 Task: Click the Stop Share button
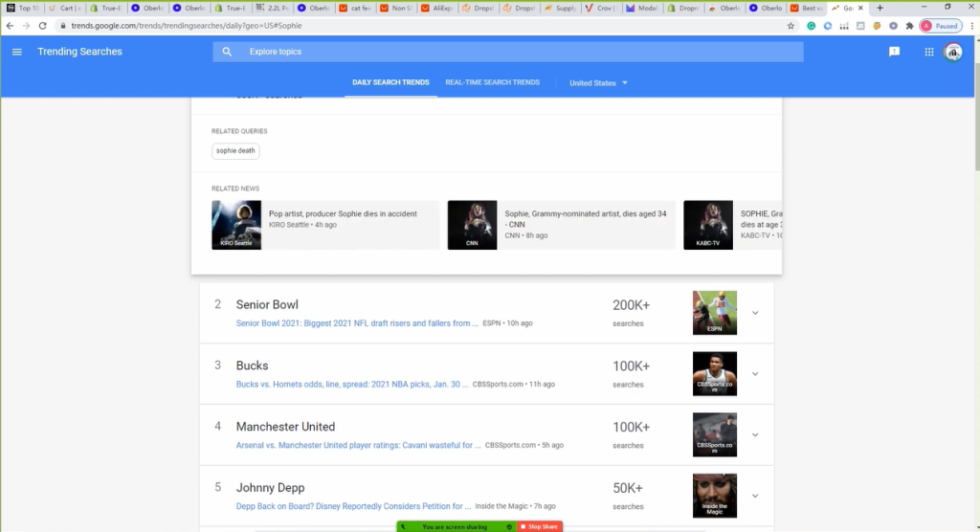(540, 527)
